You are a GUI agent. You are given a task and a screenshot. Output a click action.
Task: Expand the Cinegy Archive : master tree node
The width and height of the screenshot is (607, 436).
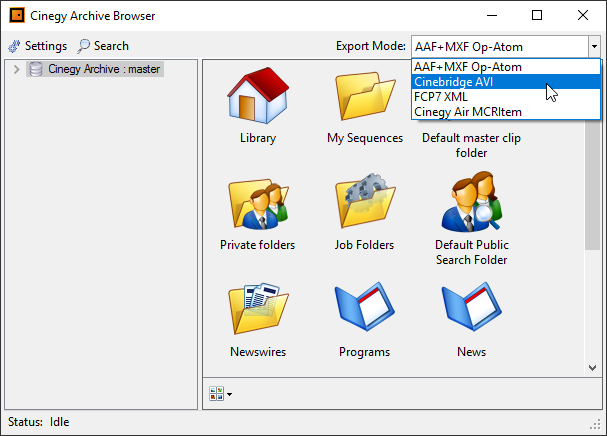tap(16, 69)
